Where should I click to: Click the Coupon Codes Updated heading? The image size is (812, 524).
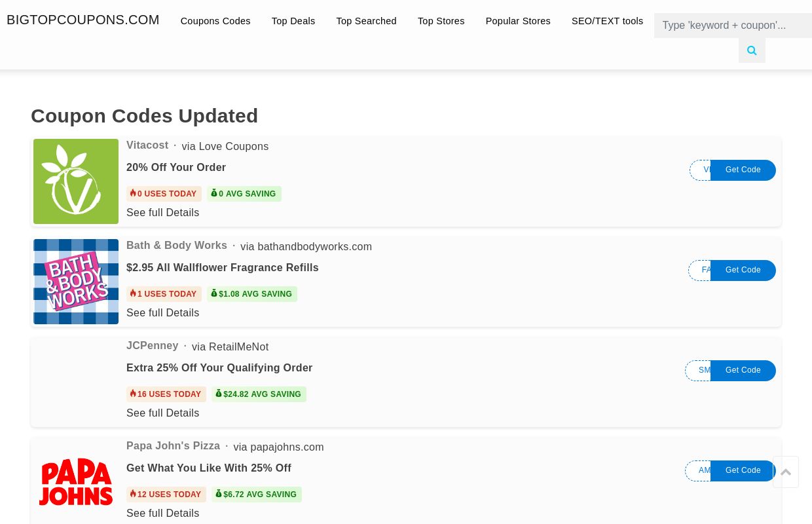point(145,116)
